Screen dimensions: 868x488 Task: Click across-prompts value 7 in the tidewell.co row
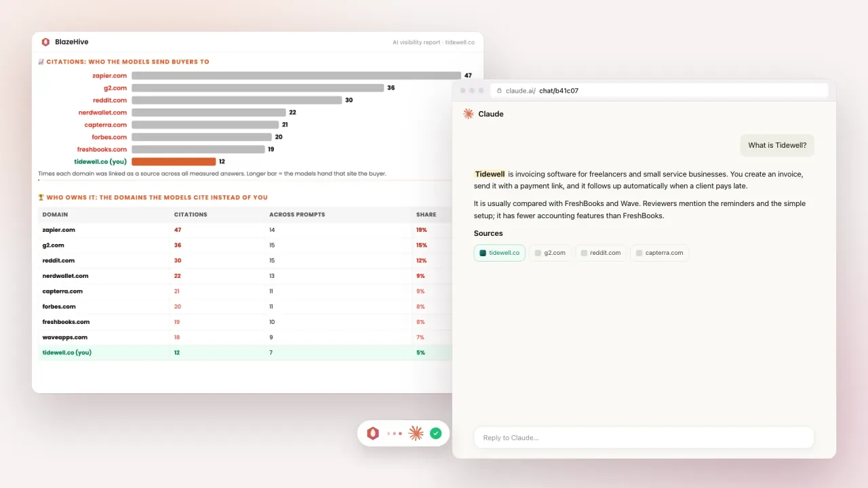(x=271, y=352)
